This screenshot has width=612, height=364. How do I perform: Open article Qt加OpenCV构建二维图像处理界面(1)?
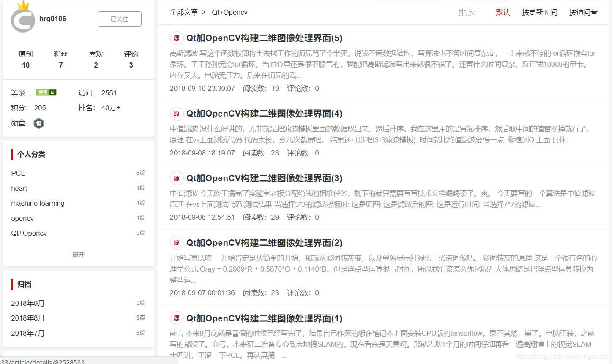pos(265,318)
